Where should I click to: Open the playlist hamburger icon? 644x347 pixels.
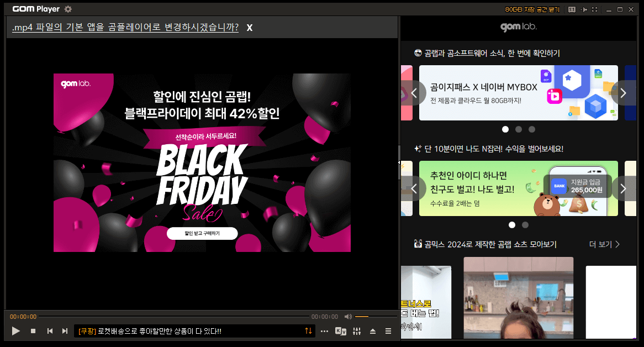[x=388, y=331]
